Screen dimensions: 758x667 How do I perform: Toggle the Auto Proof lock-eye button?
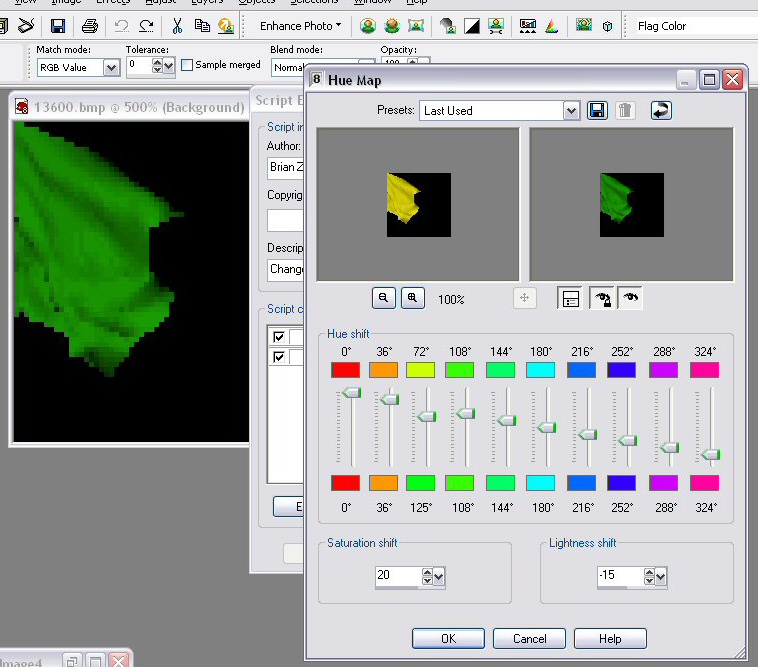(602, 298)
